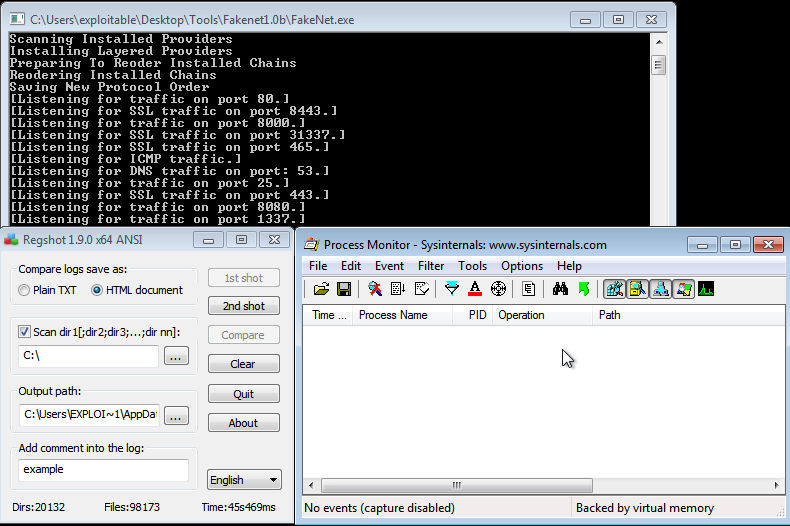The height and width of the screenshot is (526, 790).
Task: Click the FakeNet console scrollbar thumb
Action: click(658, 64)
